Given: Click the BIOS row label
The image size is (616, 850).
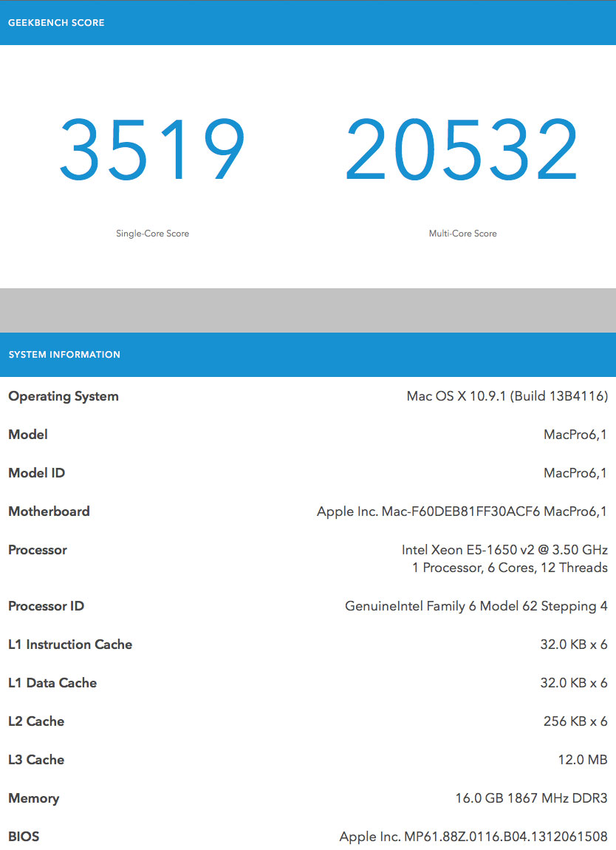Looking at the screenshot, I should (24, 837).
